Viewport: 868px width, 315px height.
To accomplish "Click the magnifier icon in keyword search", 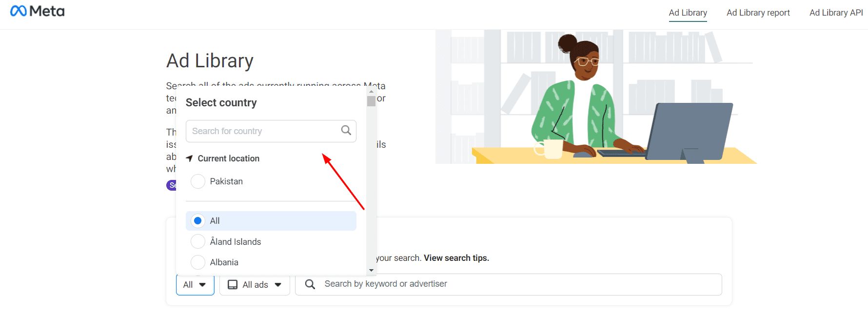I will 310,284.
